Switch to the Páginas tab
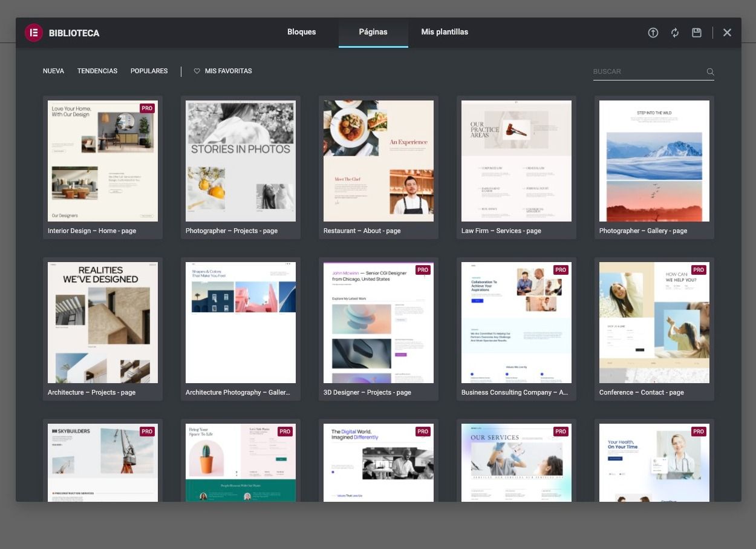 coord(373,32)
